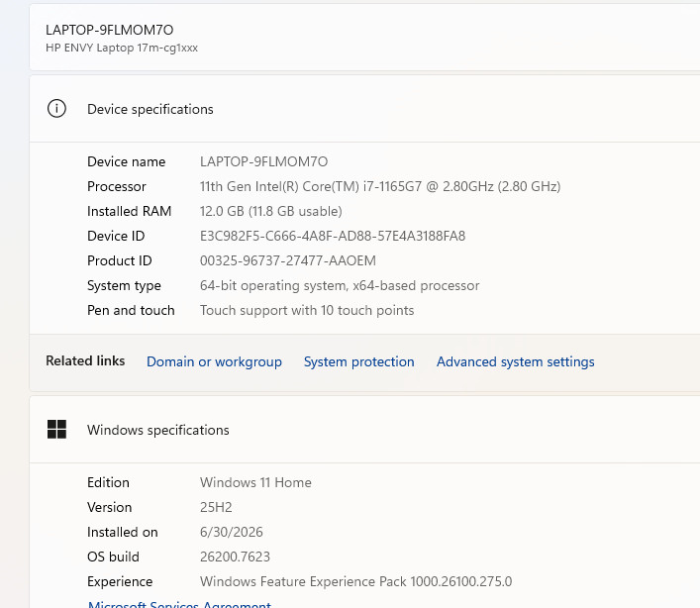This screenshot has width=700, height=608.
Task: Click the System type label
Action: pyautogui.click(x=124, y=286)
